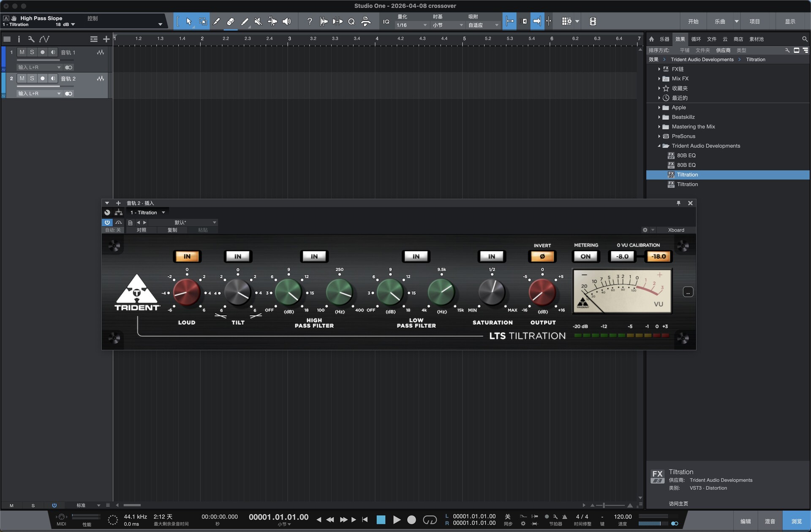This screenshot has width=811, height=532.
Task: Select the Mute tool
Action: click(258, 21)
